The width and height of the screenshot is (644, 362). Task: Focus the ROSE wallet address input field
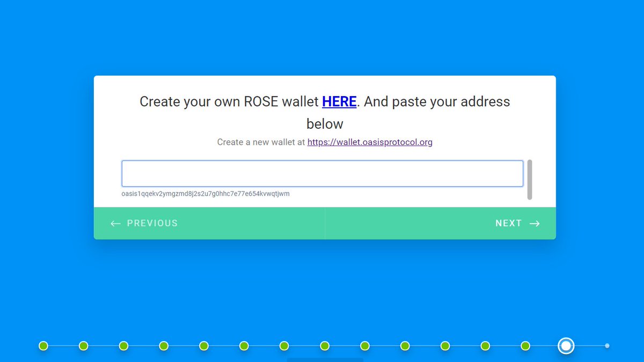(x=323, y=174)
